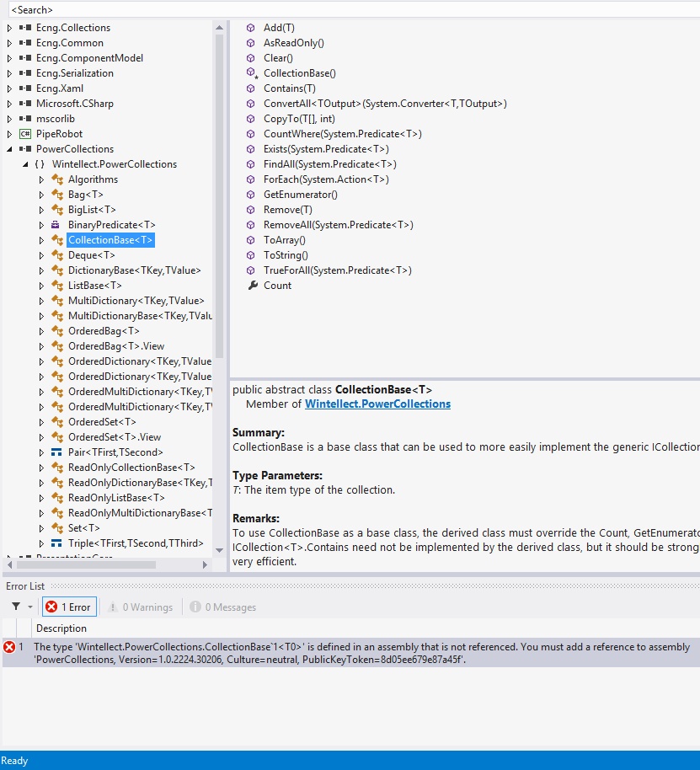
Task: Expand the OrderedSet<T> class node
Action: click(x=41, y=422)
